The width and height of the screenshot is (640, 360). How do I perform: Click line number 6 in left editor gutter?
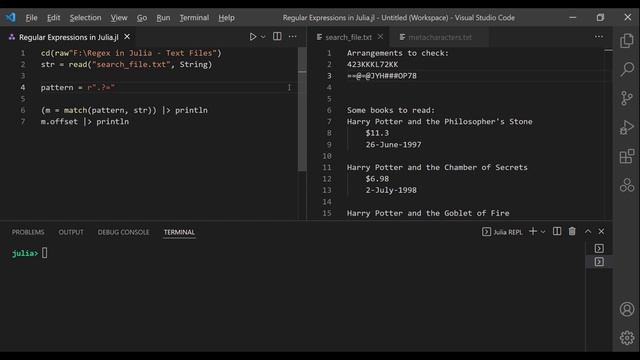pyautogui.click(x=23, y=110)
